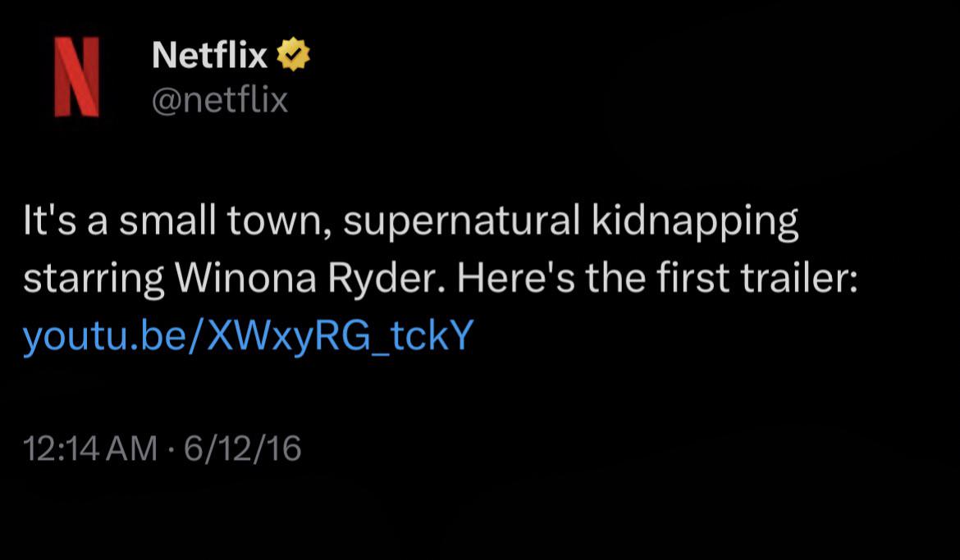
Task: Open the youtu.be/XWxyRG_tckY trailer link
Action: pos(249,337)
